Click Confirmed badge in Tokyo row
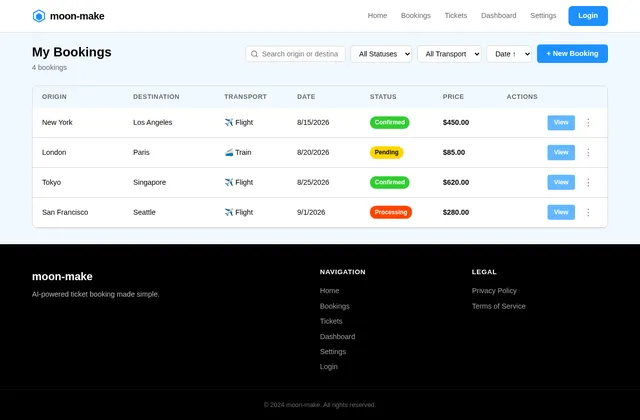 (x=389, y=182)
